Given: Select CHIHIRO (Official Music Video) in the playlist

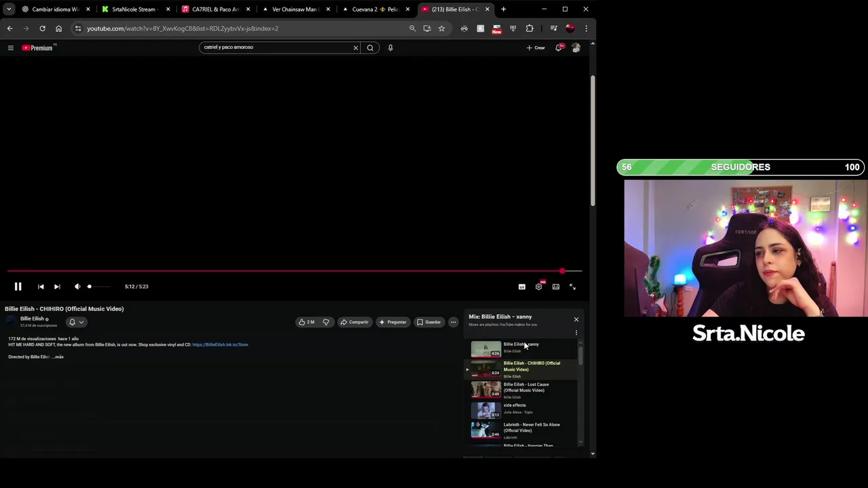Looking at the screenshot, I should [x=522, y=369].
